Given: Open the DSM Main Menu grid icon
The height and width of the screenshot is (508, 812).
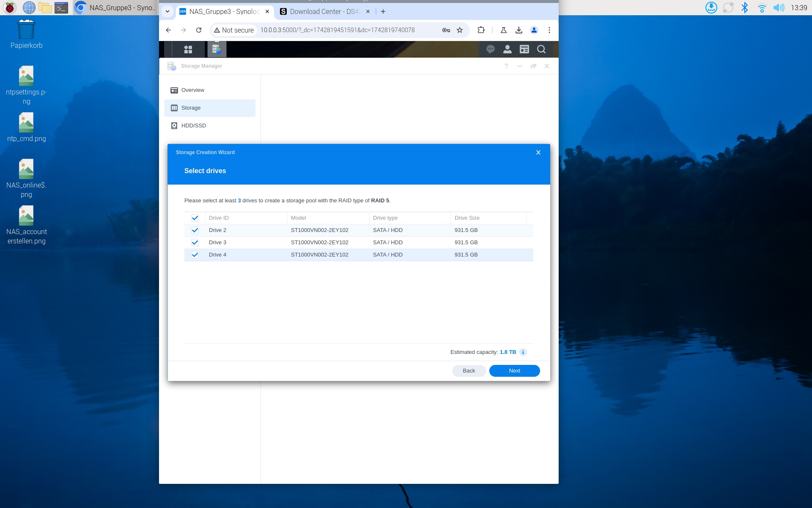Looking at the screenshot, I should 188,50.
